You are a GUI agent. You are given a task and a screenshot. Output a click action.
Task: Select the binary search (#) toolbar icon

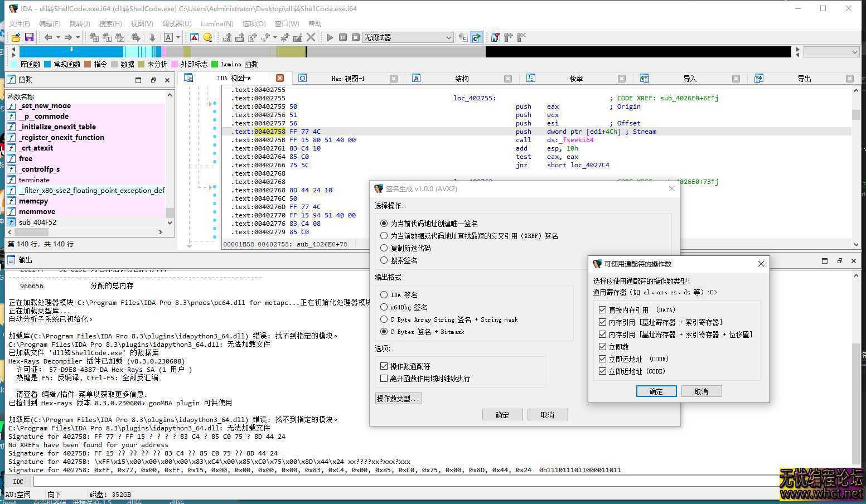pos(95,37)
